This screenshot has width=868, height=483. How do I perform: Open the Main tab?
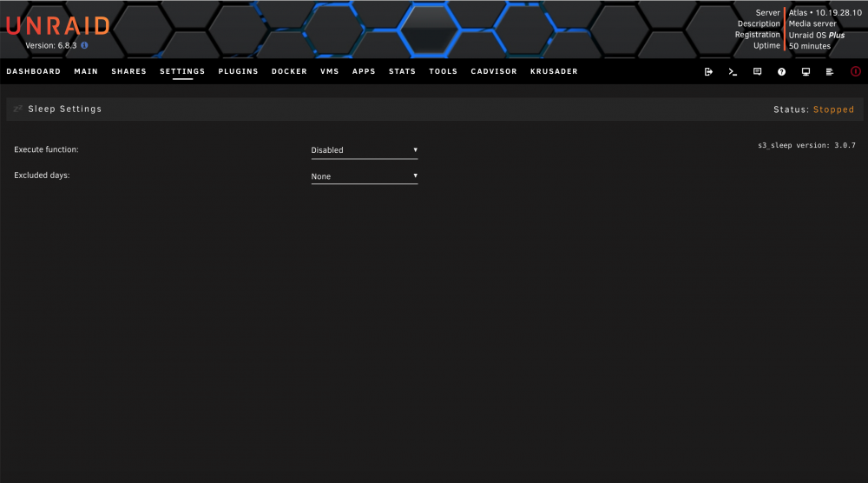click(86, 71)
